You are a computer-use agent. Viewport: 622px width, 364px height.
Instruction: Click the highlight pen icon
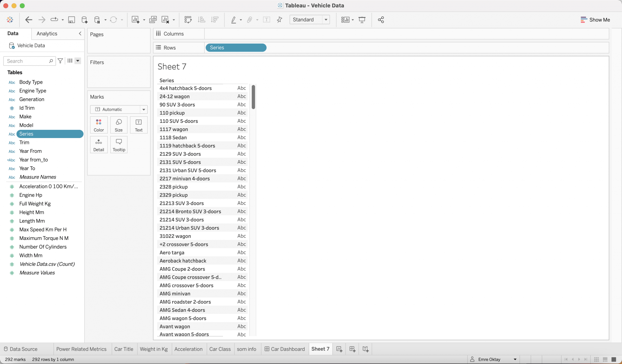pyautogui.click(x=234, y=20)
